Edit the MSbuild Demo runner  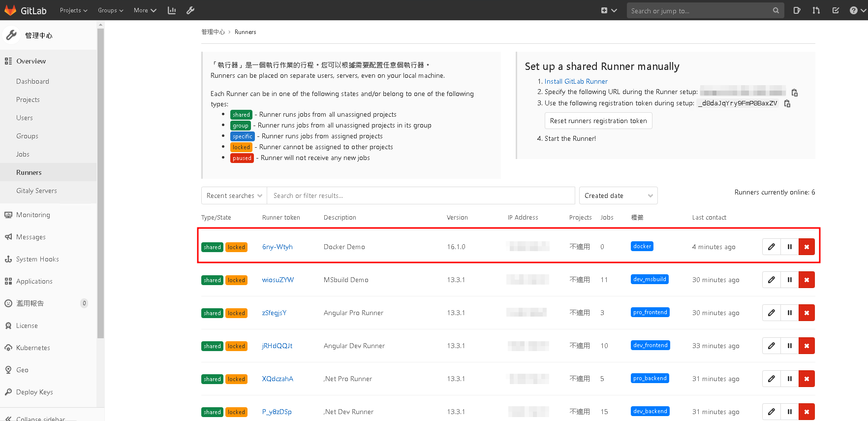[x=772, y=280]
